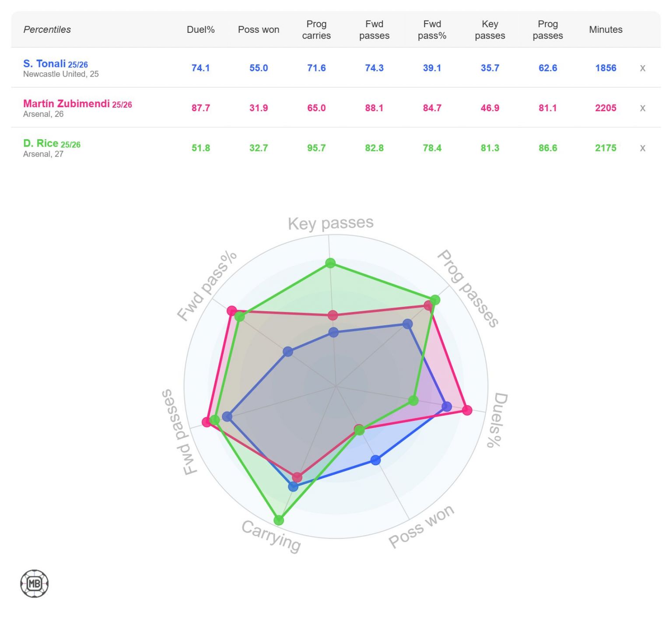Select the Carrying axis label on radar

[x=271, y=536]
